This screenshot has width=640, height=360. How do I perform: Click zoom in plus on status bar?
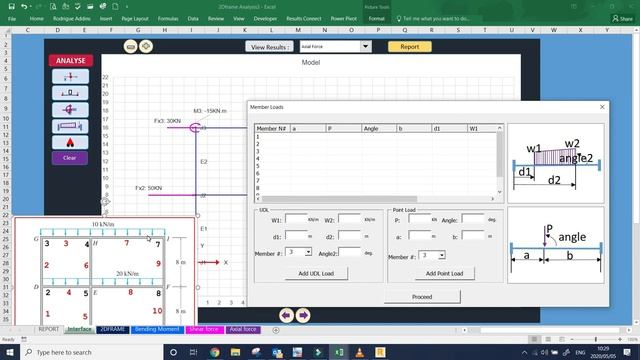[x=620, y=340]
